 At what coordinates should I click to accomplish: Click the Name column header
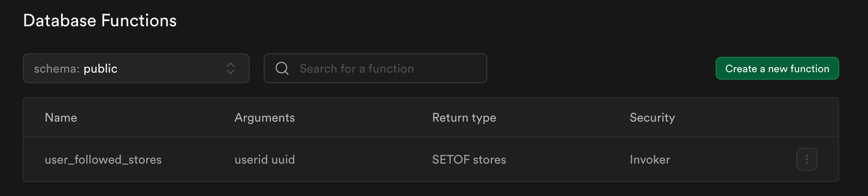[x=61, y=117]
